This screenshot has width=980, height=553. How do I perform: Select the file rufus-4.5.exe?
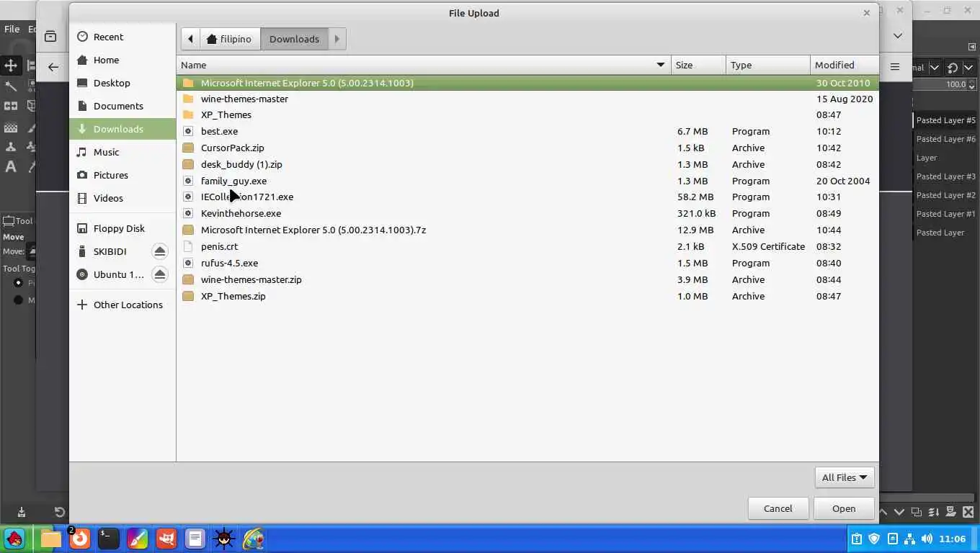tap(527, 263)
